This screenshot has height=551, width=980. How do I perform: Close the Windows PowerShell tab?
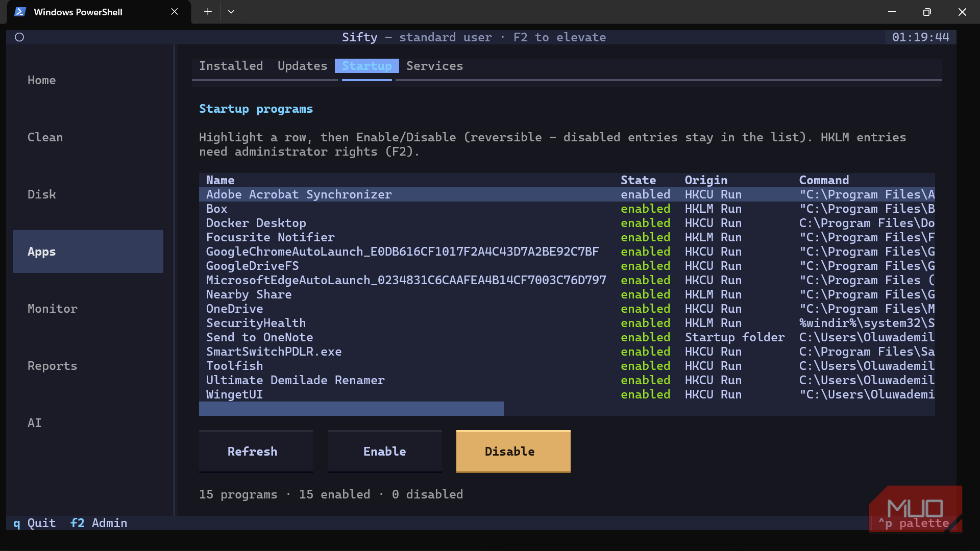pyautogui.click(x=175, y=12)
